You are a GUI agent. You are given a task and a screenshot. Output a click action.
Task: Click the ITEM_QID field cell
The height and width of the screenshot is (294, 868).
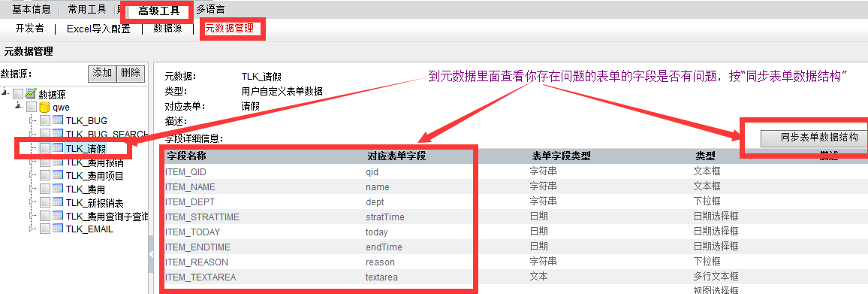(x=185, y=172)
